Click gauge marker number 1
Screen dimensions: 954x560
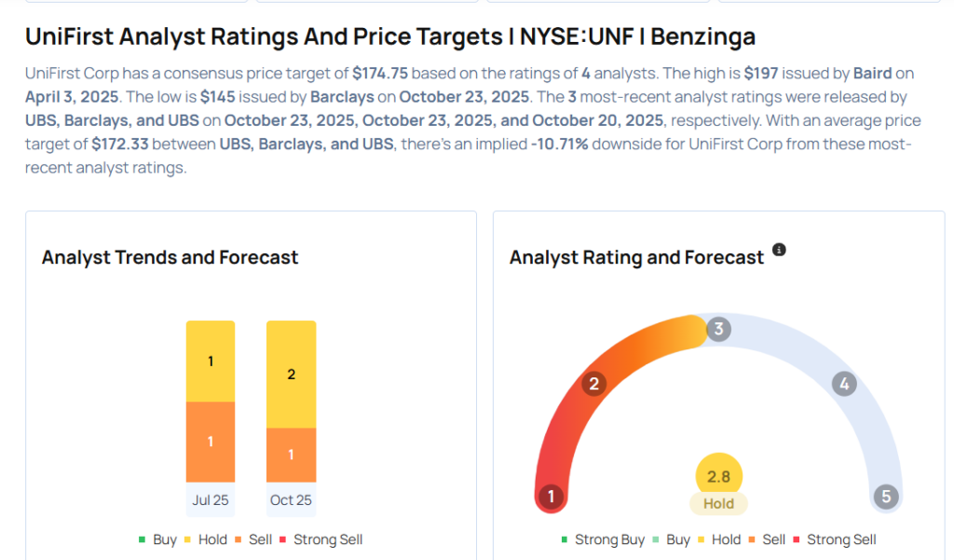(552, 497)
